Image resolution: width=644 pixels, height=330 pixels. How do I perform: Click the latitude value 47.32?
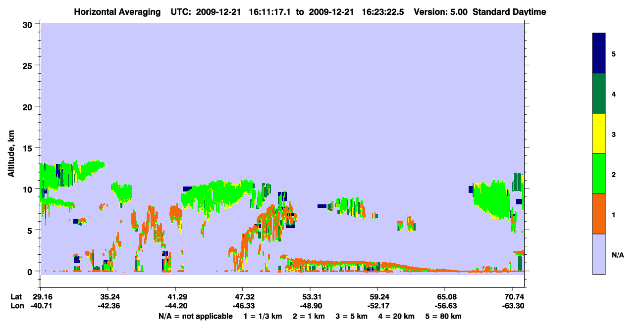(x=242, y=297)
